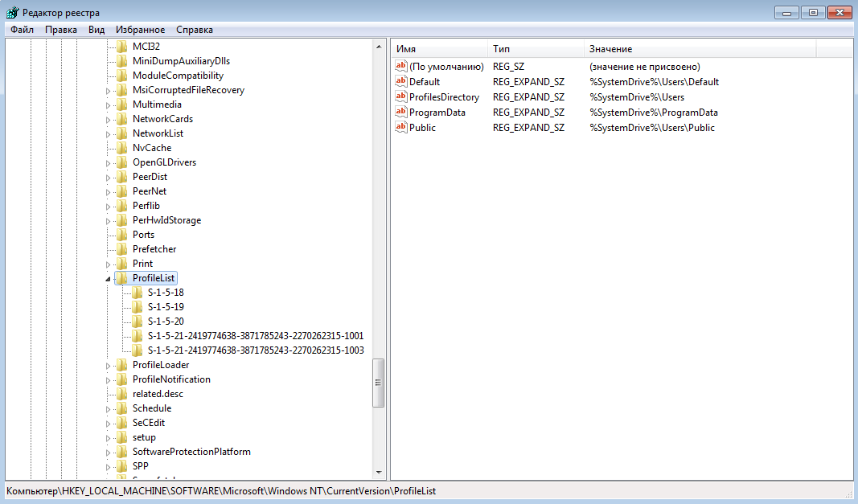
Task: Click the S-1-5-20 folder icon
Action: click(138, 322)
